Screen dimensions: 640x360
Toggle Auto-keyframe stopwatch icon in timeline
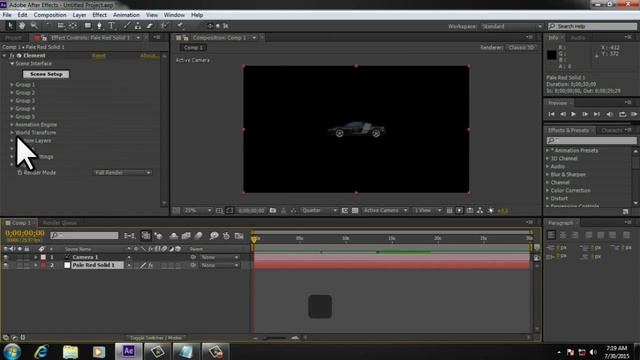click(227, 236)
